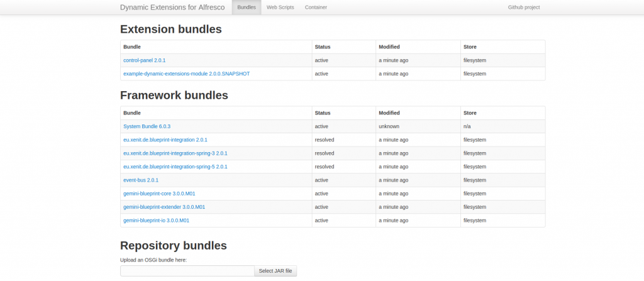This screenshot has width=644, height=281.
Task: Click the Select JAR file button
Action: 275,271
